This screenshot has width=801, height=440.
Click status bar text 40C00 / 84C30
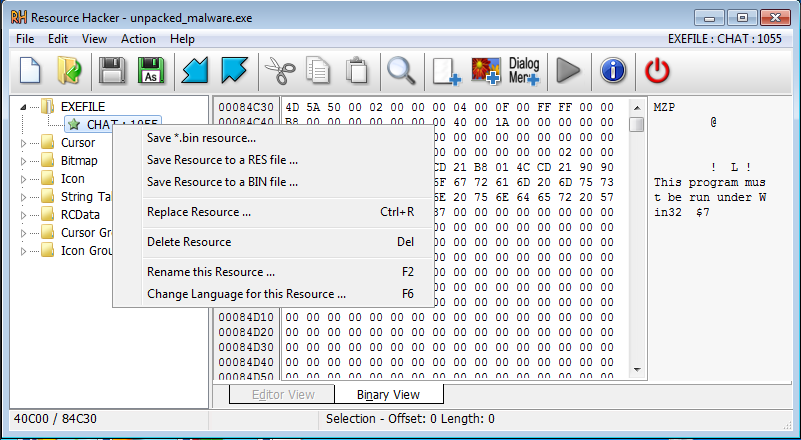tap(55, 419)
